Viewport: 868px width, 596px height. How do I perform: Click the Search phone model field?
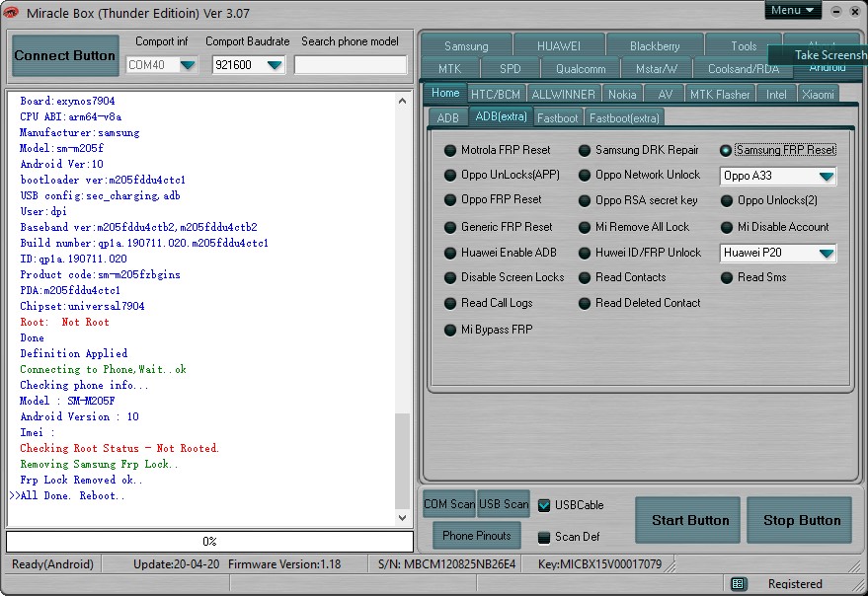pos(351,65)
